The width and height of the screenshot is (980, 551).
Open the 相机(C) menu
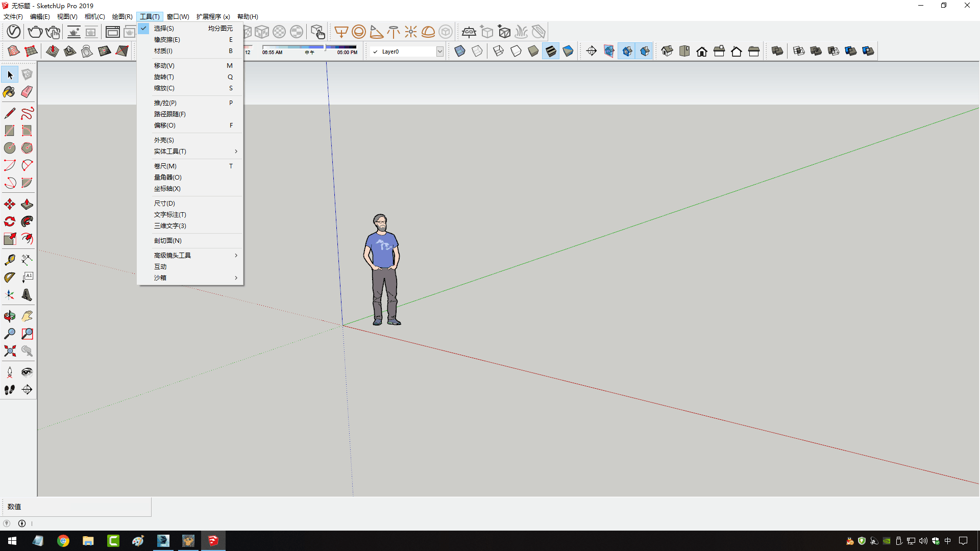click(x=94, y=16)
